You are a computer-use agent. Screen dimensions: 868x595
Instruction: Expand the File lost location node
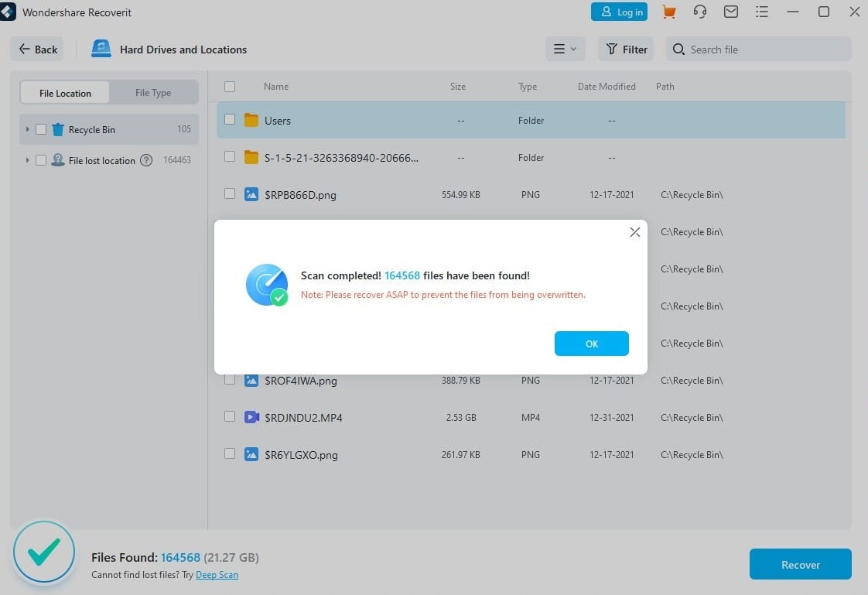click(27, 160)
